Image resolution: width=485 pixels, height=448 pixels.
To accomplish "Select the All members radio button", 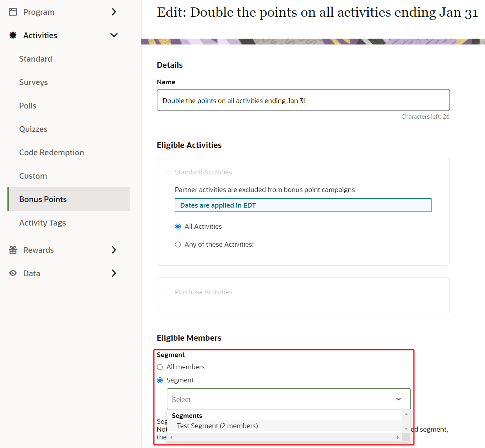I will pyautogui.click(x=160, y=367).
